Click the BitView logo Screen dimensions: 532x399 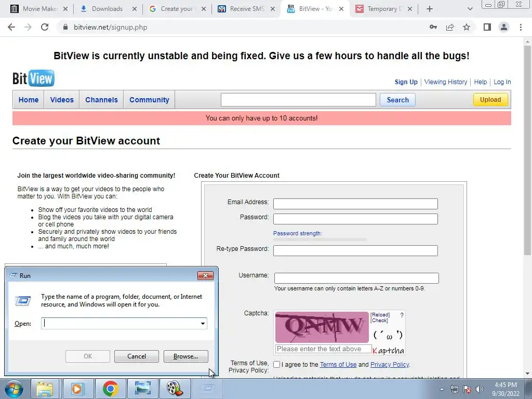tap(33, 78)
